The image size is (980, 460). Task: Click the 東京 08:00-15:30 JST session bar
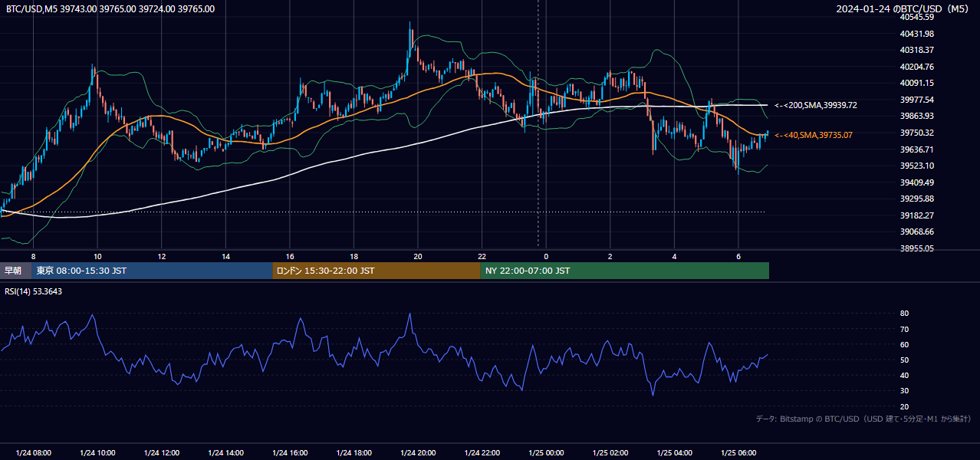point(153,271)
